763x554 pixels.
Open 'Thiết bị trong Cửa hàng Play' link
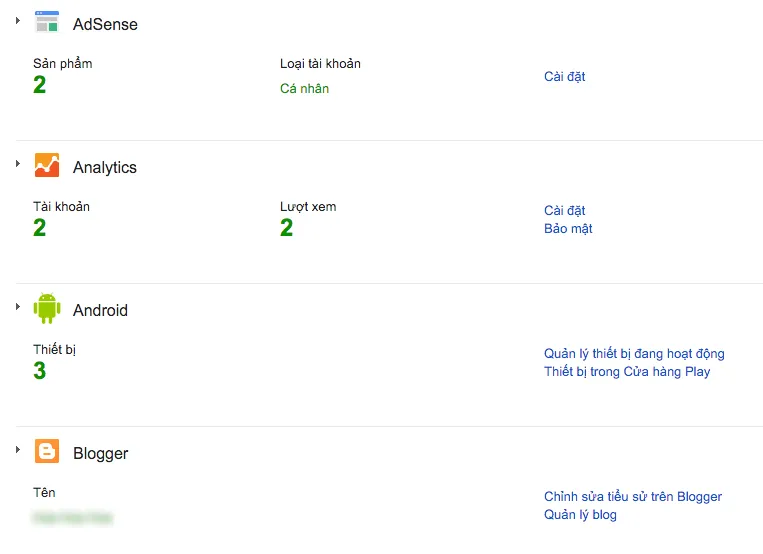point(627,371)
